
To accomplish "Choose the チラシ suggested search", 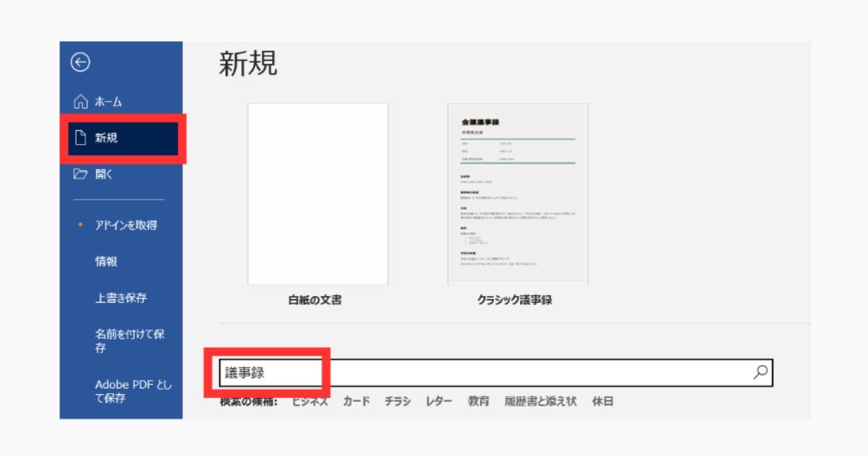I will coord(397,402).
